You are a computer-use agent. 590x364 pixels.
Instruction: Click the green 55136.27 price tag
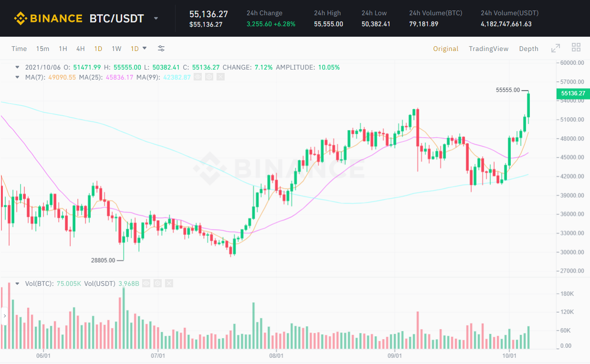(573, 93)
